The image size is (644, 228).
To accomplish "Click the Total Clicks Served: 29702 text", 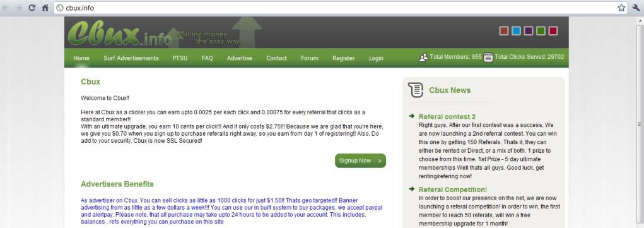I will [x=529, y=57].
